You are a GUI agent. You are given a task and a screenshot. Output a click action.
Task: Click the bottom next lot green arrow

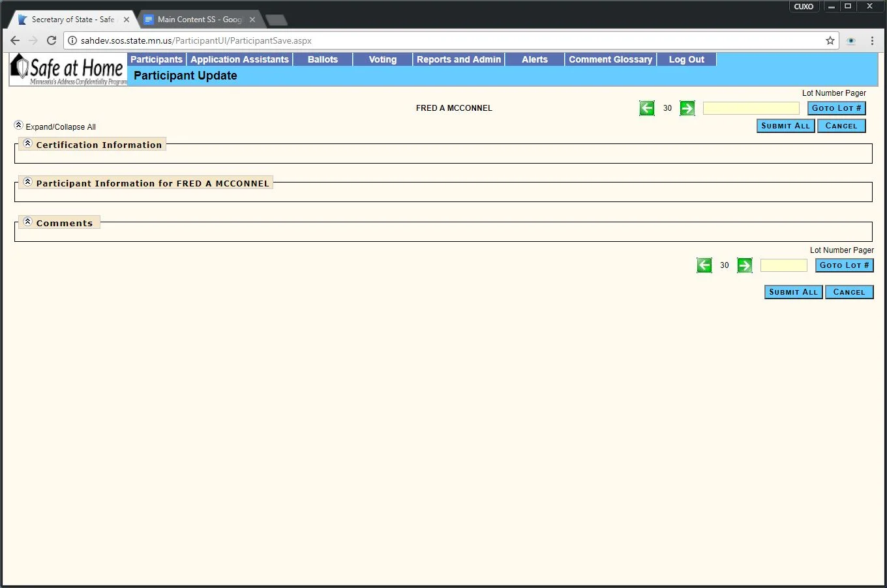[x=745, y=265]
